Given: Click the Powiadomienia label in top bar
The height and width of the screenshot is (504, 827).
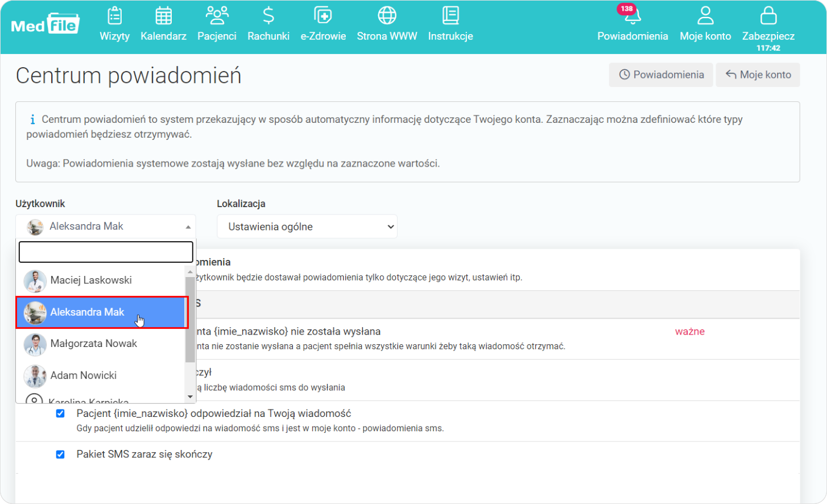Looking at the screenshot, I should [632, 36].
